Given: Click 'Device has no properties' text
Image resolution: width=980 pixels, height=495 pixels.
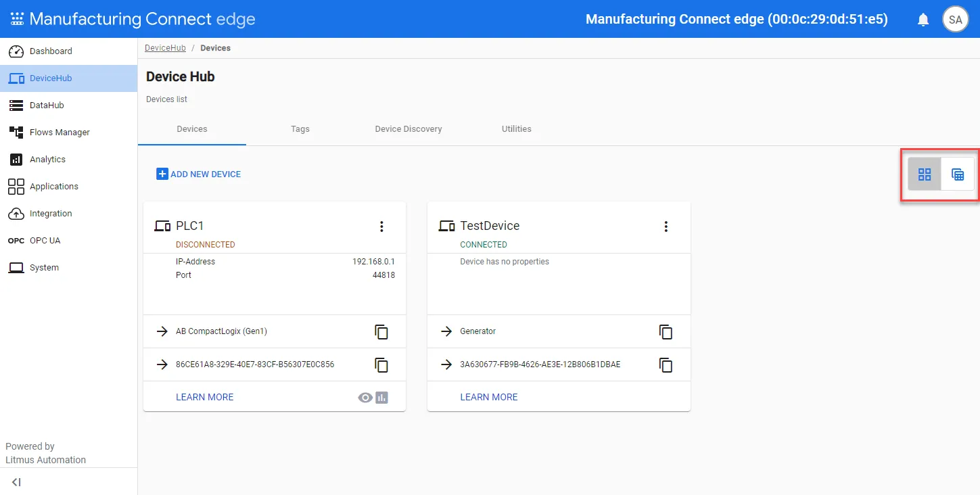Looking at the screenshot, I should [x=505, y=262].
